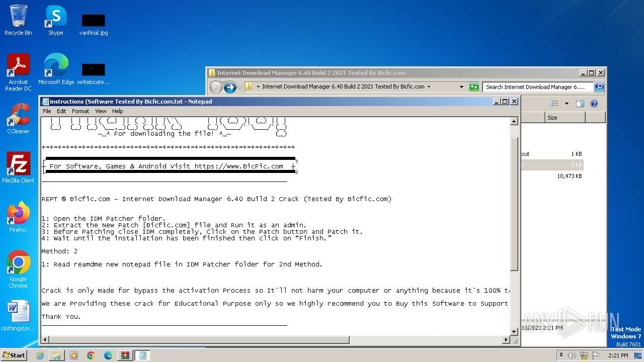The width and height of the screenshot is (644, 362).
Task: Open Notepad's View menu
Action: [x=101, y=111]
